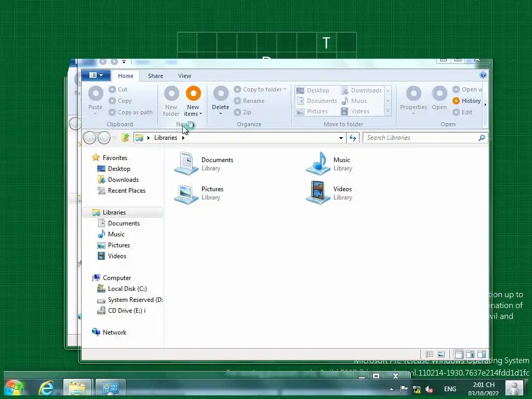Refresh the Libraries view
The width and height of the screenshot is (532, 399).
click(353, 138)
